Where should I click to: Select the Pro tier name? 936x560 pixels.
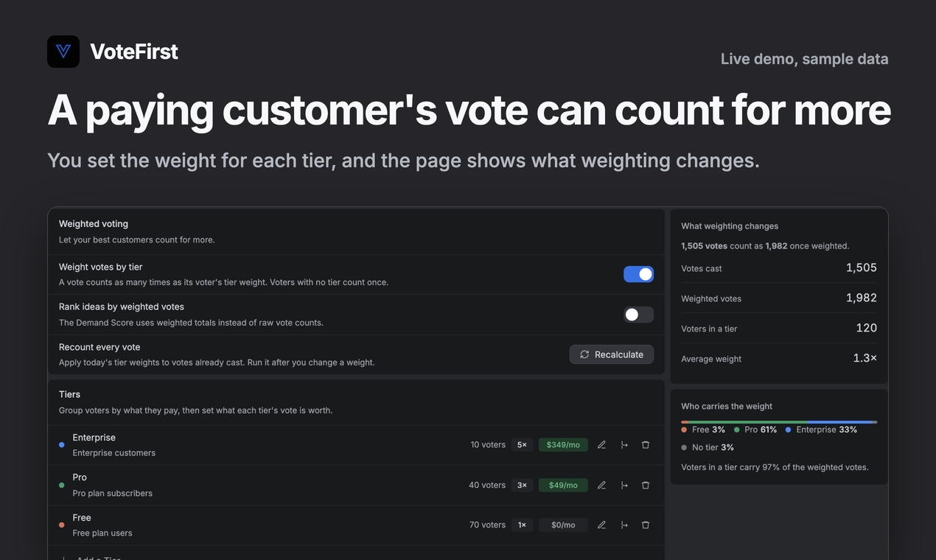pos(80,477)
